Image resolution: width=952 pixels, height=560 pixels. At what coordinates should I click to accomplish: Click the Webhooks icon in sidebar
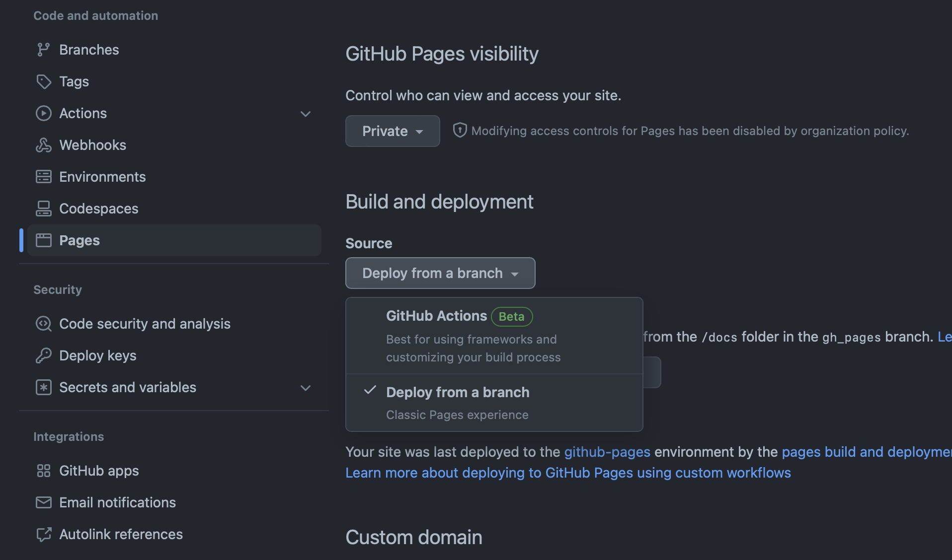click(43, 145)
